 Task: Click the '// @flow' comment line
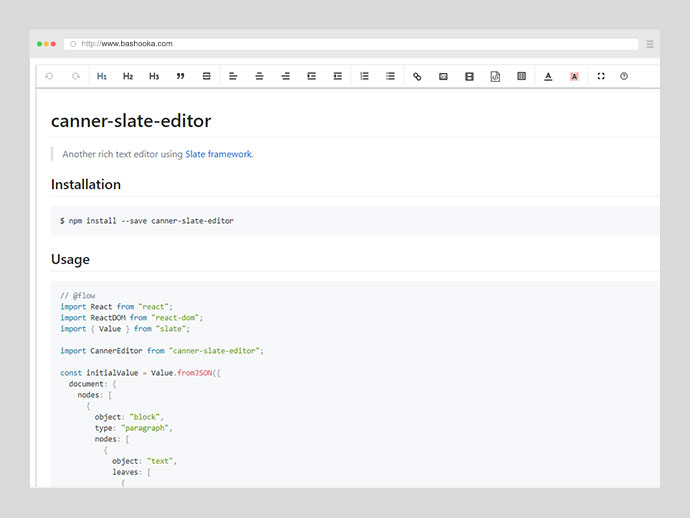[78, 295]
